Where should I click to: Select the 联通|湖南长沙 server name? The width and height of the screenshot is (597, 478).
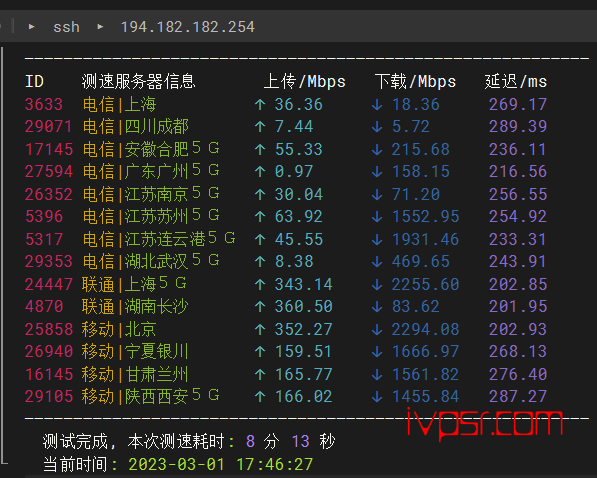tap(135, 306)
